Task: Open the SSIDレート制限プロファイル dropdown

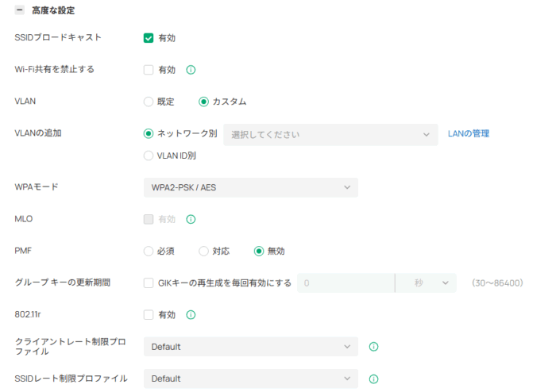Action: (250, 379)
